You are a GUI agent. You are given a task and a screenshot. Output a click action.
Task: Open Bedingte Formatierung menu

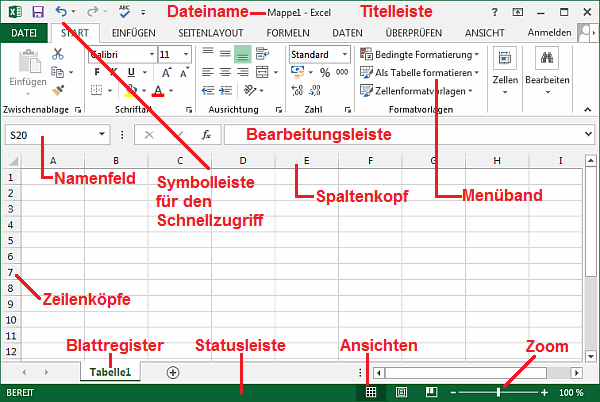point(419,54)
